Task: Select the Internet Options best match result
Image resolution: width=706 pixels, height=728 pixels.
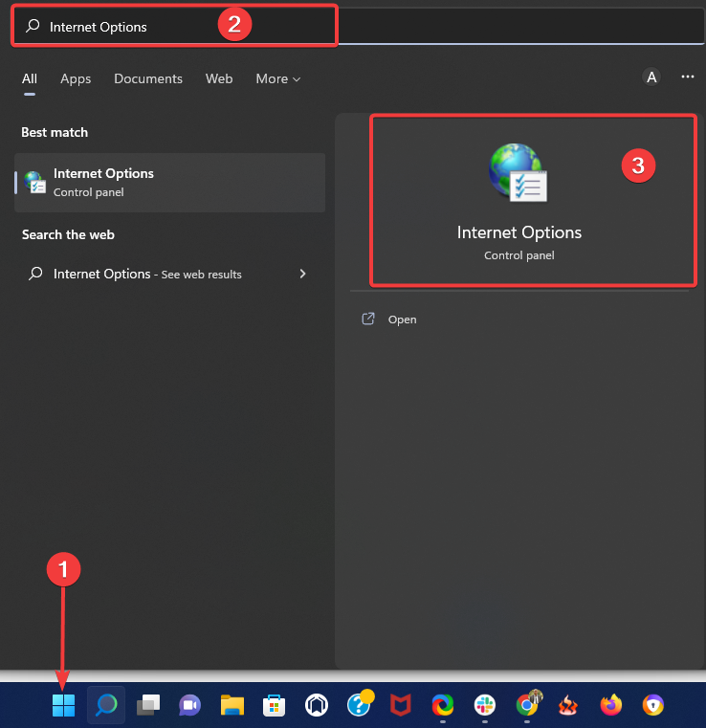Action: point(169,182)
